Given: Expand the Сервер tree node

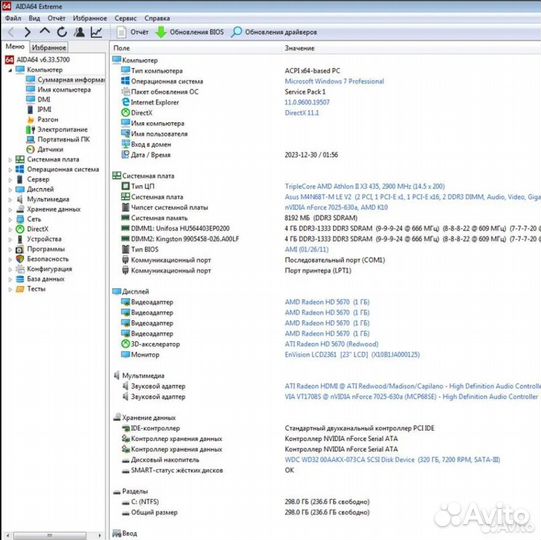Looking at the screenshot, I should 10,180.
